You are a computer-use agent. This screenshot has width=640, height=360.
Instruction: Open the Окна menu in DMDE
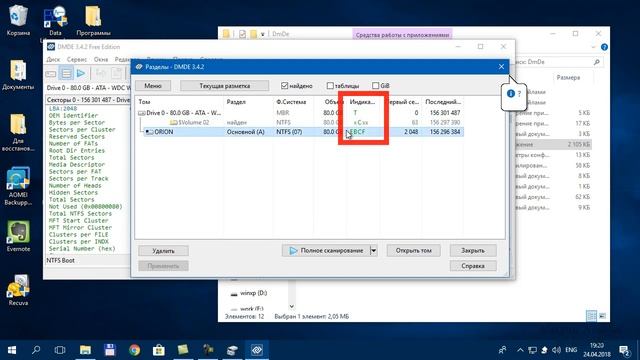(101, 60)
